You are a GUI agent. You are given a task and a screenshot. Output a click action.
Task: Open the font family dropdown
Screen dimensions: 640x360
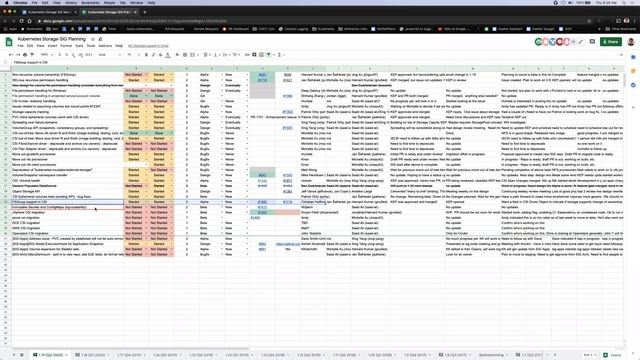(x=109, y=55)
